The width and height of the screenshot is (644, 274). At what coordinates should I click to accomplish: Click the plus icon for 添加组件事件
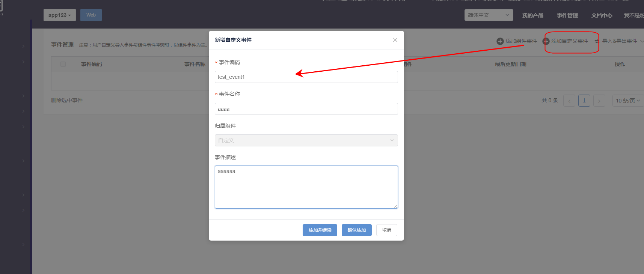pos(500,41)
